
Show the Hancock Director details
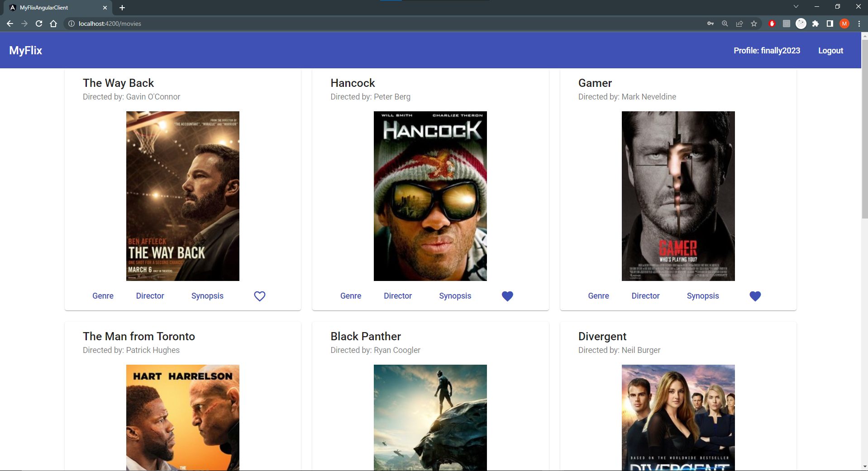tap(398, 296)
